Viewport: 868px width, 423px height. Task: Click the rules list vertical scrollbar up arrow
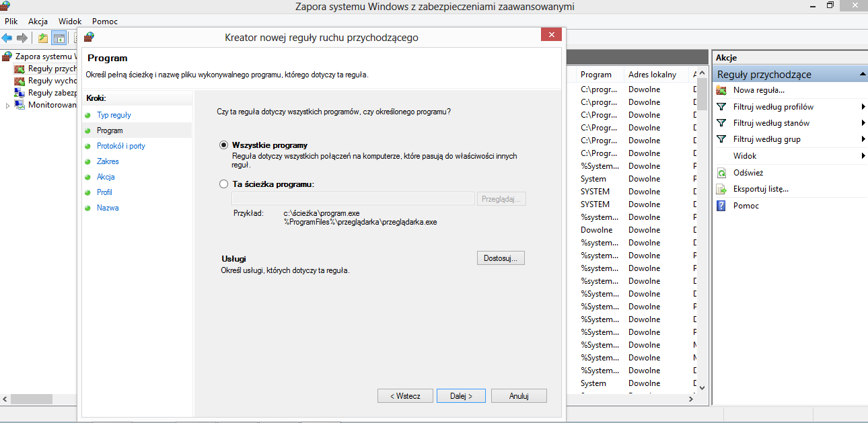coord(702,72)
